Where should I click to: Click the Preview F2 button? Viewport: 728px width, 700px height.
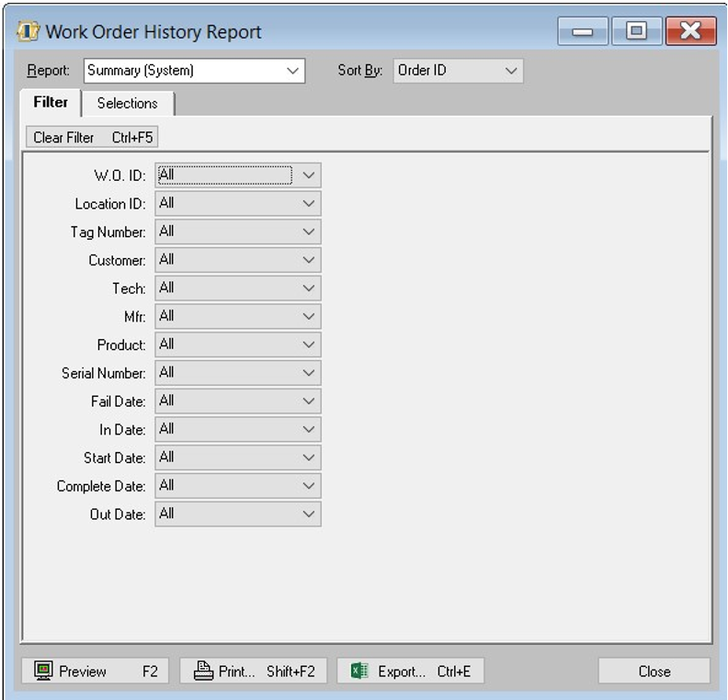point(95,671)
